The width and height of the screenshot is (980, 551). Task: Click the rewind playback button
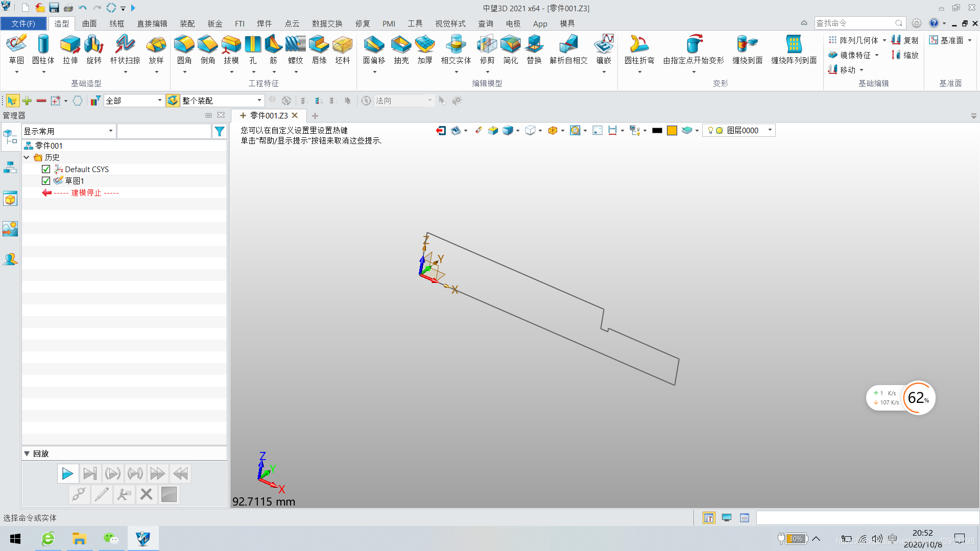pos(180,474)
